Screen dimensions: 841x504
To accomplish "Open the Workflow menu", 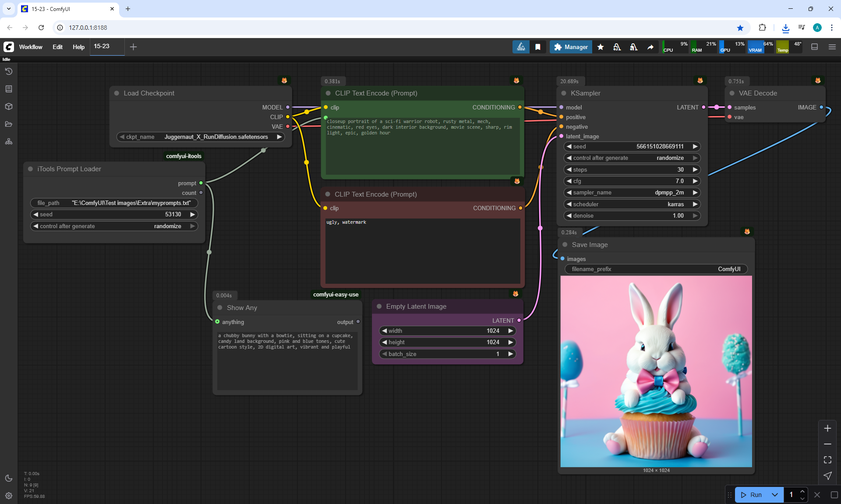I will [x=31, y=47].
